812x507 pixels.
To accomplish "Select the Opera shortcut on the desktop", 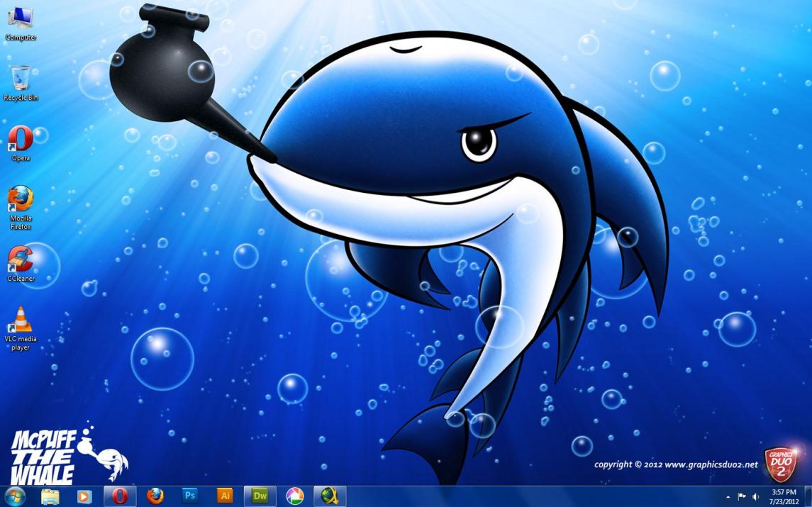I will 21,143.
